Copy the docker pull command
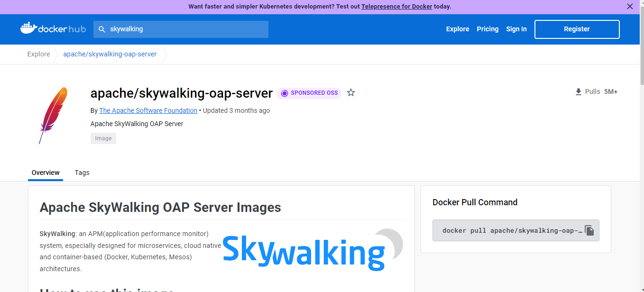644x292 pixels. 589,230
